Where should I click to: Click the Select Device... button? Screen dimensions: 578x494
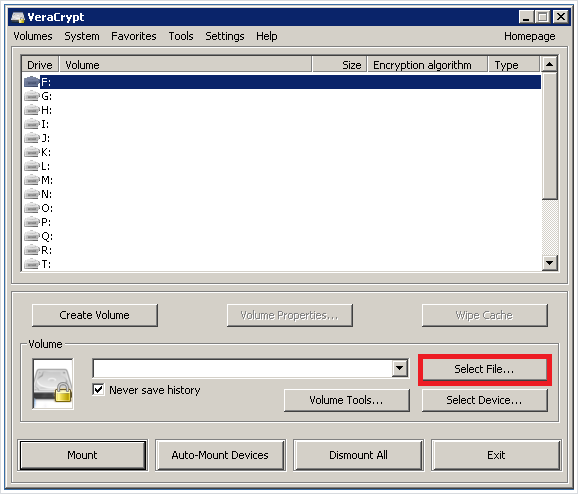pyautogui.click(x=484, y=400)
